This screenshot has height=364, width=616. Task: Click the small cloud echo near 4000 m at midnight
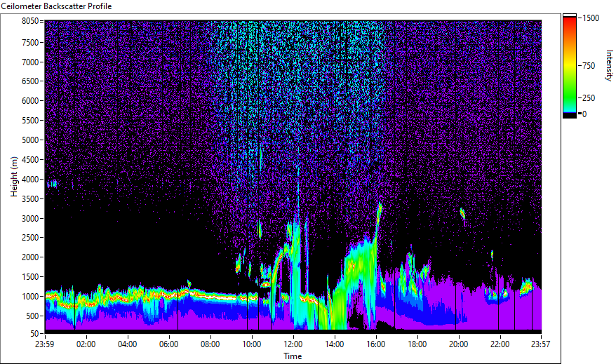[52, 184]
